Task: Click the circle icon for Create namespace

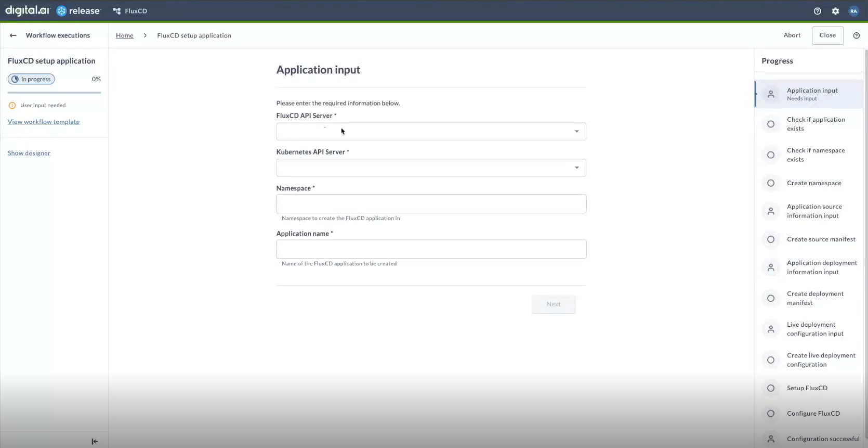Action: click(771, 183)
